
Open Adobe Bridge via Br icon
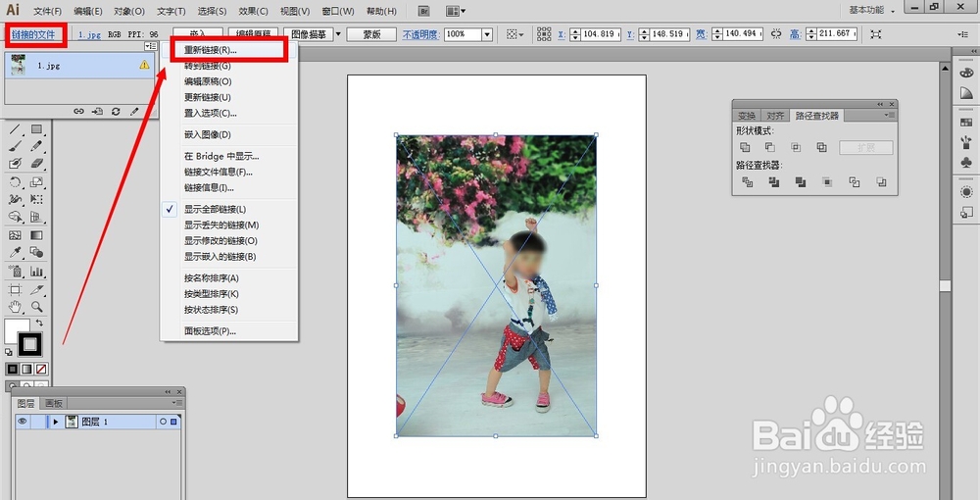(424, 11)
